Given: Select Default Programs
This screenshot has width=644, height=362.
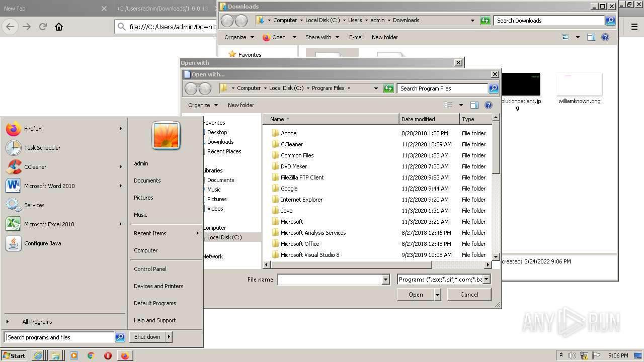Looking at the screenshot, I should [155, 303].
